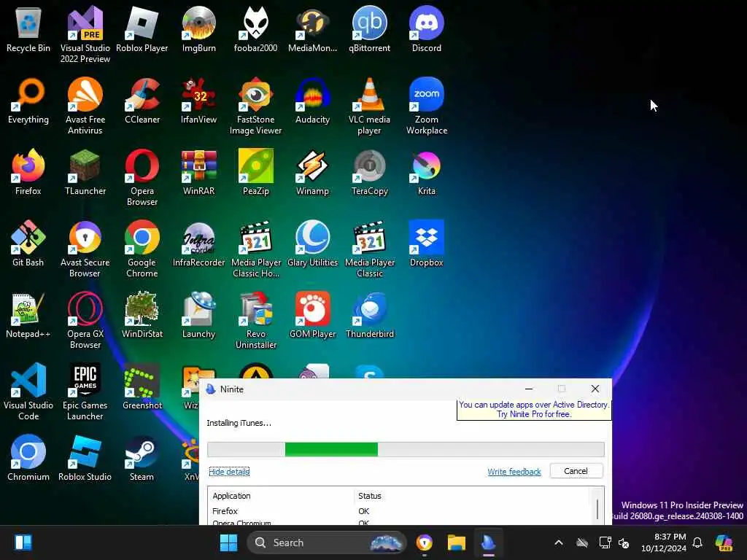Select the Steam desktop icon

pos(142,458)
